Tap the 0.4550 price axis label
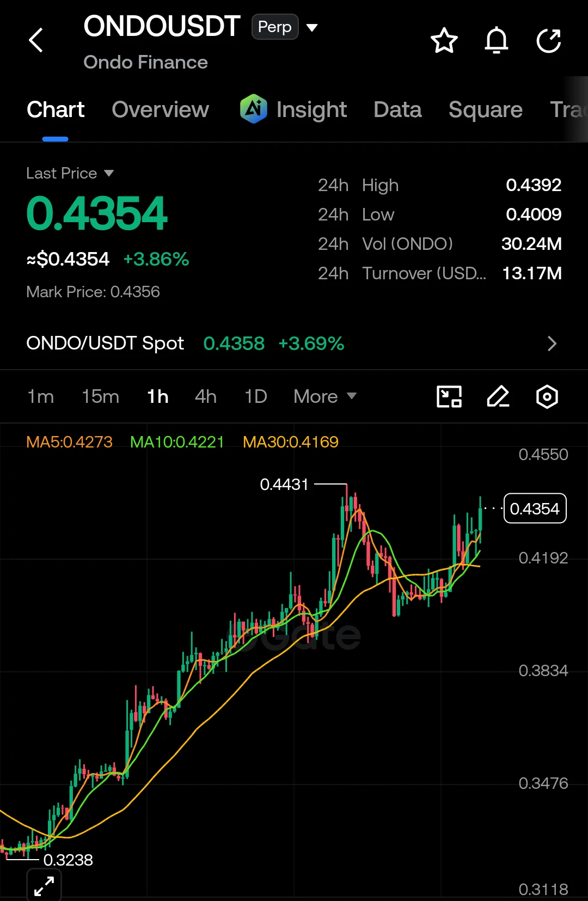The image size is (588, 901). (543, 455)
